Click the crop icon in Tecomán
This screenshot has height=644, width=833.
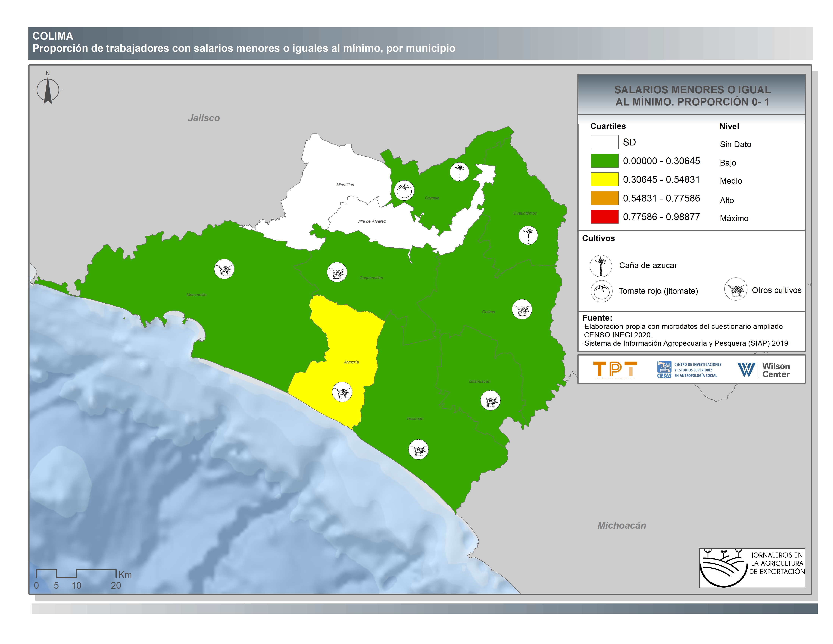(418, 449)
